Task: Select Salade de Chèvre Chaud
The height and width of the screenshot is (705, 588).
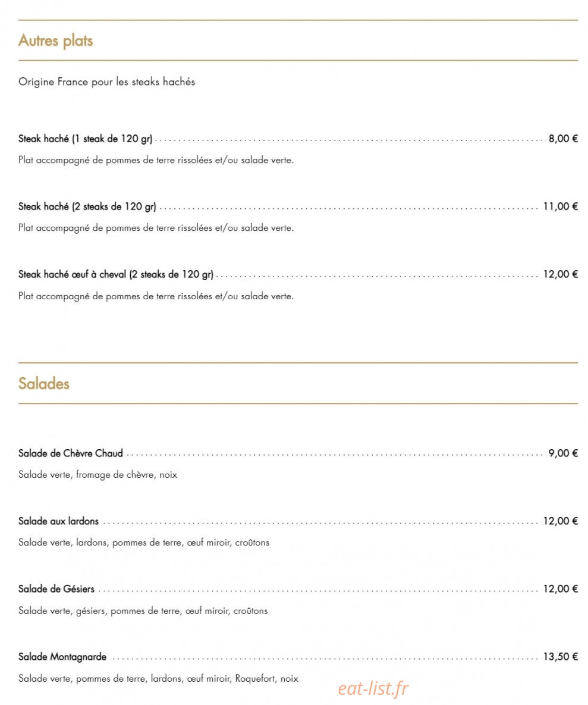Action: [x=71, y=453]
